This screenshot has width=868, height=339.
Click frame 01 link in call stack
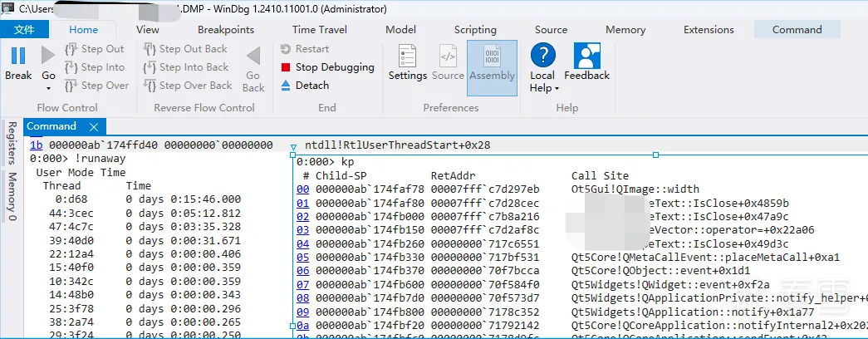coord(303,204)
